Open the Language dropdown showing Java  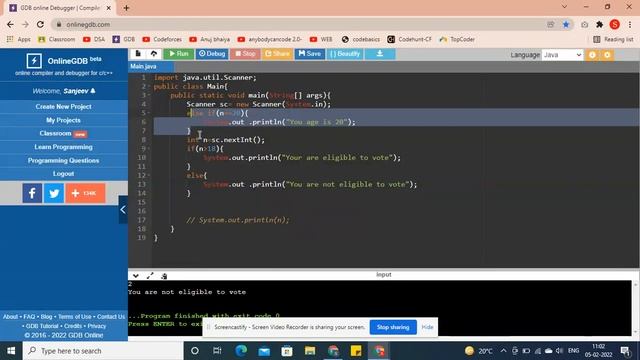[x=562, y=55]
